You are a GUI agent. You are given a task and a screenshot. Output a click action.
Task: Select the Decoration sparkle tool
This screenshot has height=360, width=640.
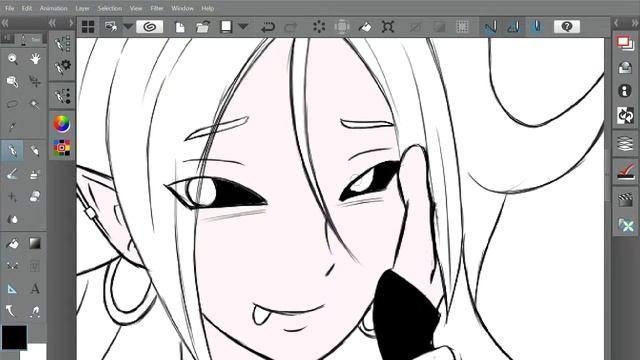tap(12, 197)
